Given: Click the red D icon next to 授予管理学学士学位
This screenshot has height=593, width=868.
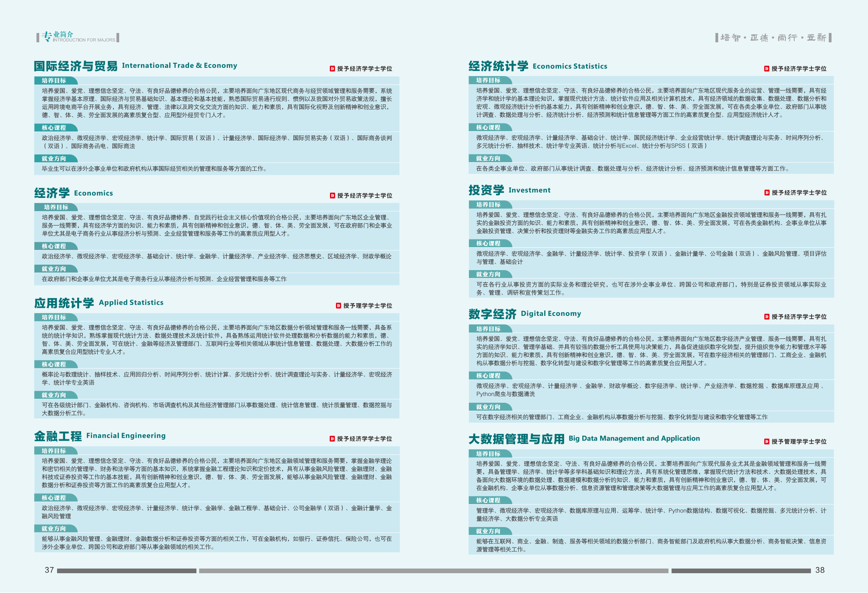Looking at the screenshot, I should (x=767, y=442).
